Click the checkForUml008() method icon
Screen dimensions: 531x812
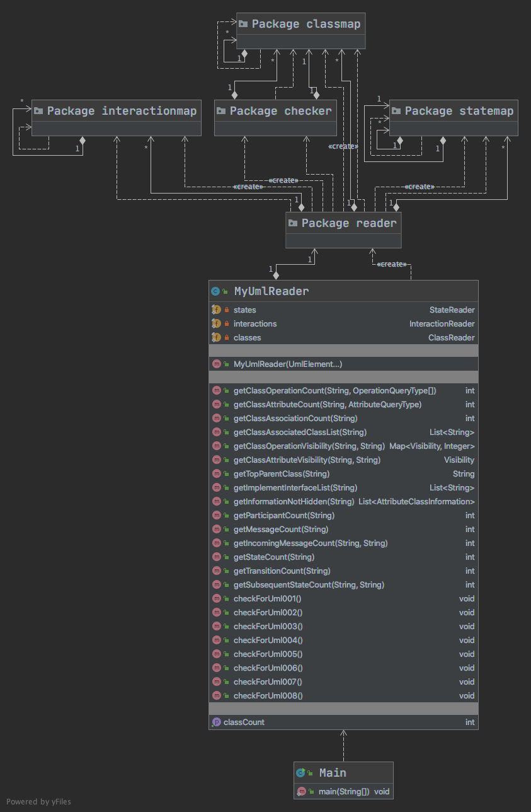[217, 695]
